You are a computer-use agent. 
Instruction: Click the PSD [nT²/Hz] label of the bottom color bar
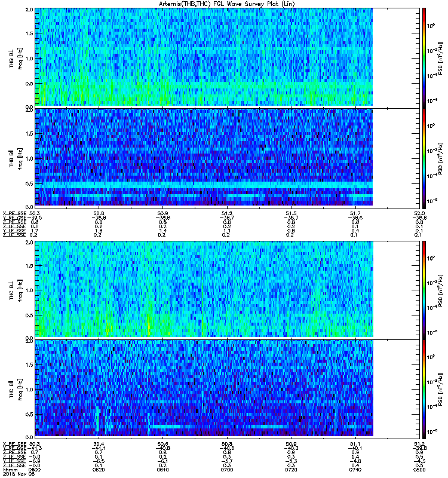(441, 390)
